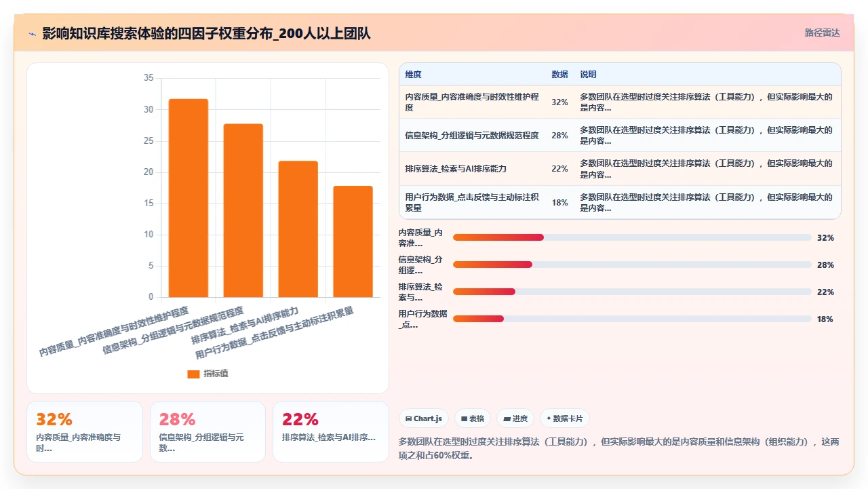868x489 pixels.
Task: Click the 内容质量 bar in chart
Action: coord(189,198)
